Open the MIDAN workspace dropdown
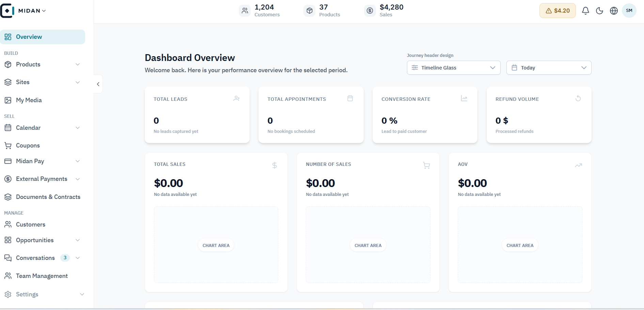The image size is (644, 310). [32, 11]
